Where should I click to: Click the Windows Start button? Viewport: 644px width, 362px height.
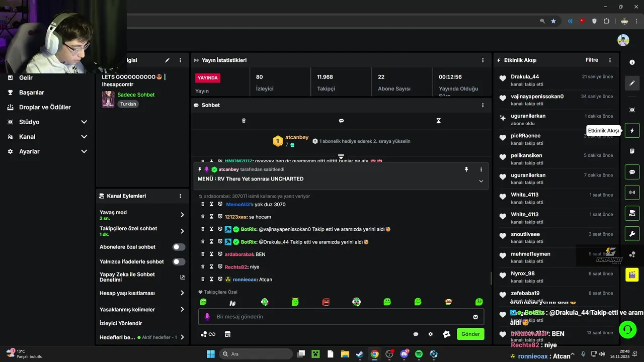[211, 354]
